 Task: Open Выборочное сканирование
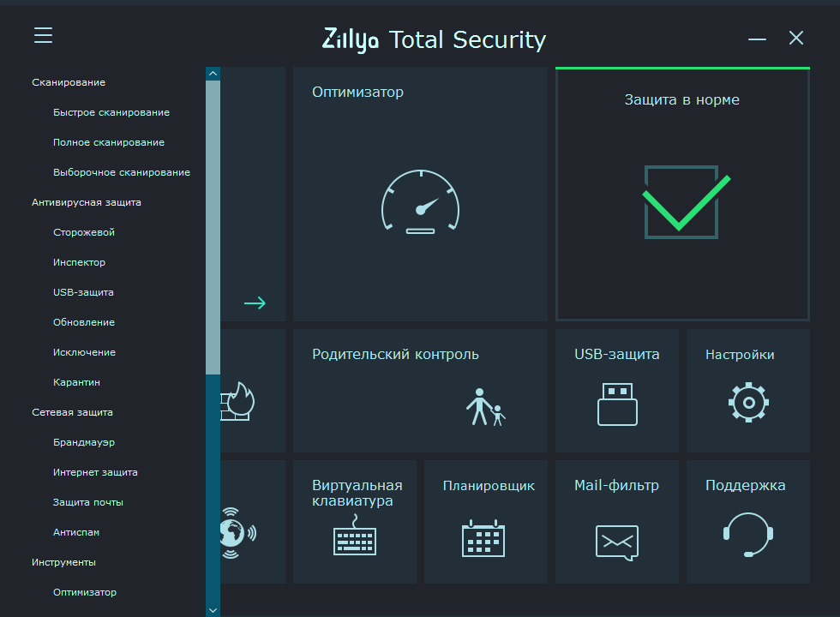[x=122, y=172]
